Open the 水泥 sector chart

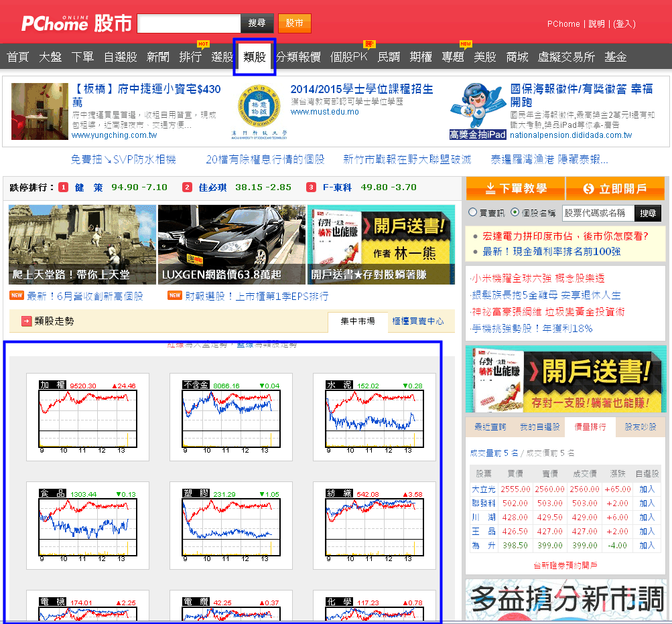click(375, 416)
